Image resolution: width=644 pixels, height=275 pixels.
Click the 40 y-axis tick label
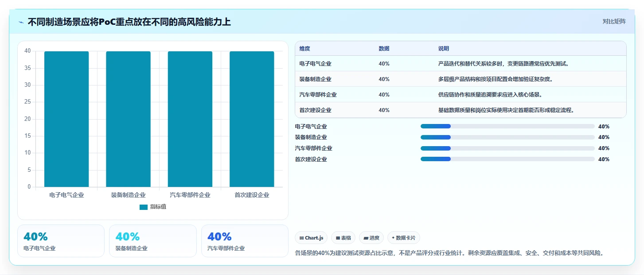point(27,51)
